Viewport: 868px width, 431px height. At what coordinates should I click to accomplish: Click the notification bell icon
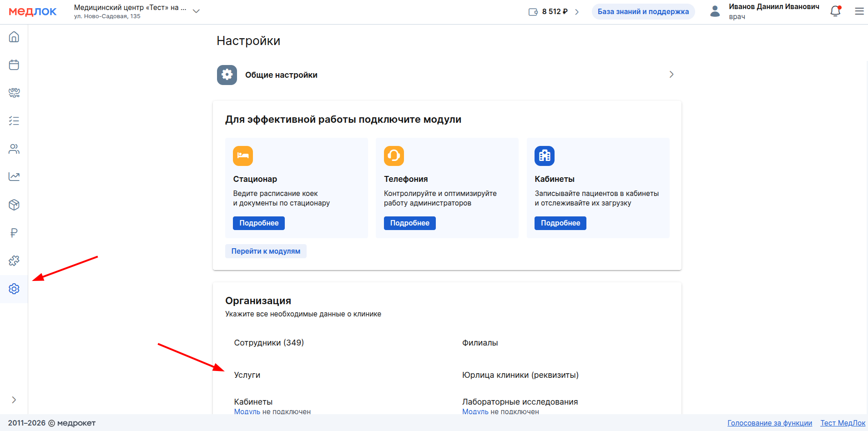coord(835,11)
